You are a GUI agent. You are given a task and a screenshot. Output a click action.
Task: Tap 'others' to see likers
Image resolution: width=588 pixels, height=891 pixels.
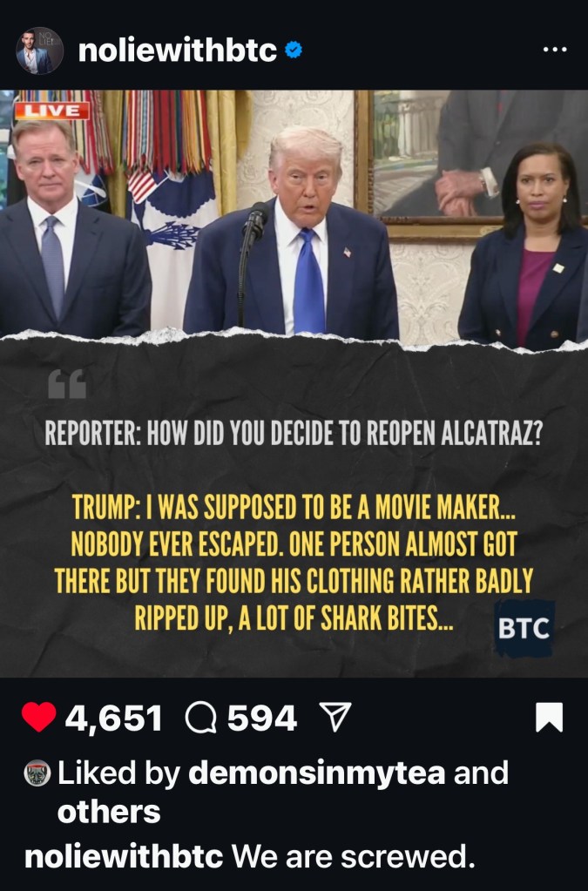pos(109,812)
